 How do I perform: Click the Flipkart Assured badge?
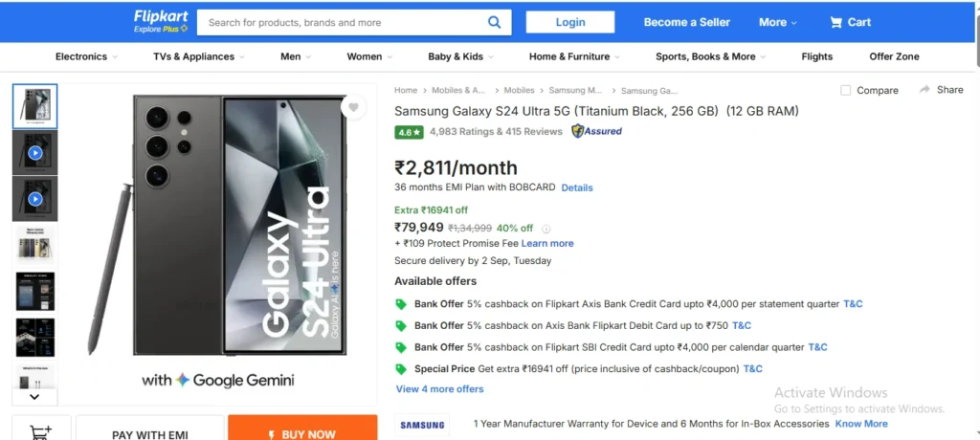tap(596, 131)
